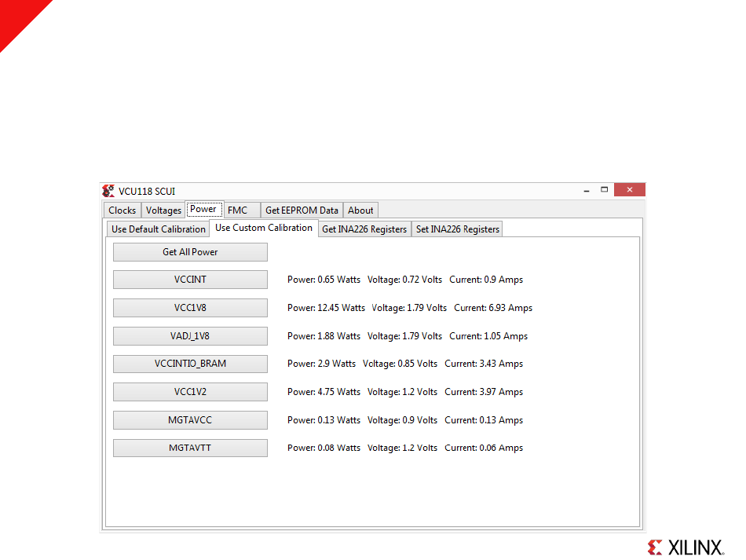Viewport: 746px width, 560px height.
Task: Click the 'Power: 12.45 Watts' reading
Action: pos(326,308)
